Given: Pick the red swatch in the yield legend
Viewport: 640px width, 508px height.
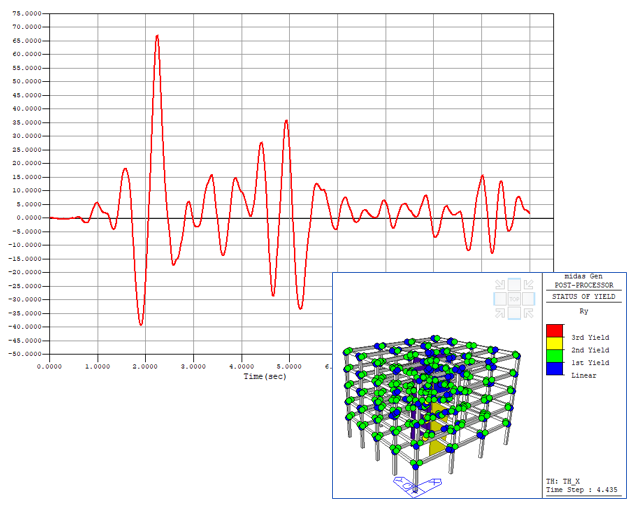Looking at the screenshot, I should pyautogui.click(x=554, y=331).
